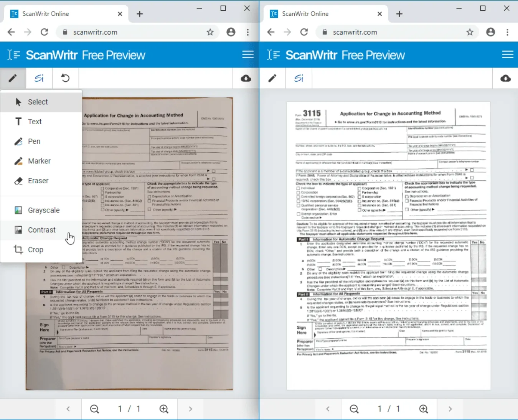The image size is (518, 420).
Task: Bookmark the page with the star icon
Action: click(210, 32)
